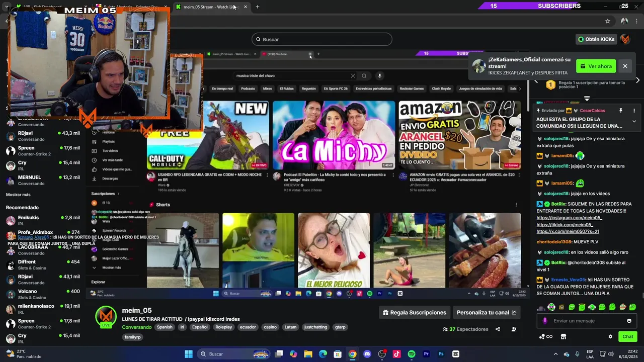
Task: Click the microphone icon in message box
Action: point(545,321)
